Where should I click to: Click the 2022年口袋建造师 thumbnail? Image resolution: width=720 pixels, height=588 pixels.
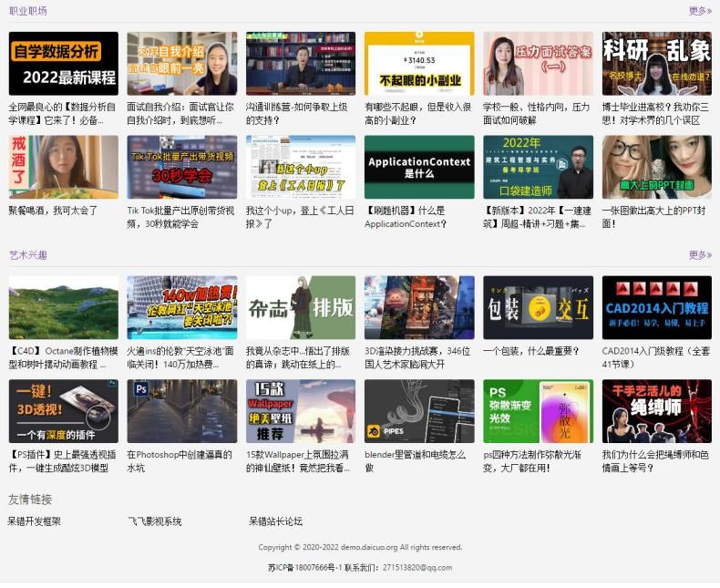pyautogui.click(x=538, y=168)
